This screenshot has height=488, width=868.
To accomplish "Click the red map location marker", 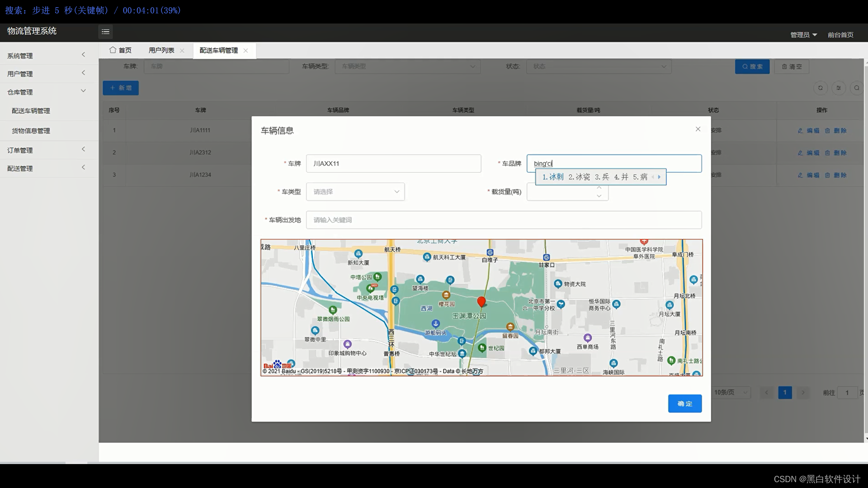I will (481, 301).
